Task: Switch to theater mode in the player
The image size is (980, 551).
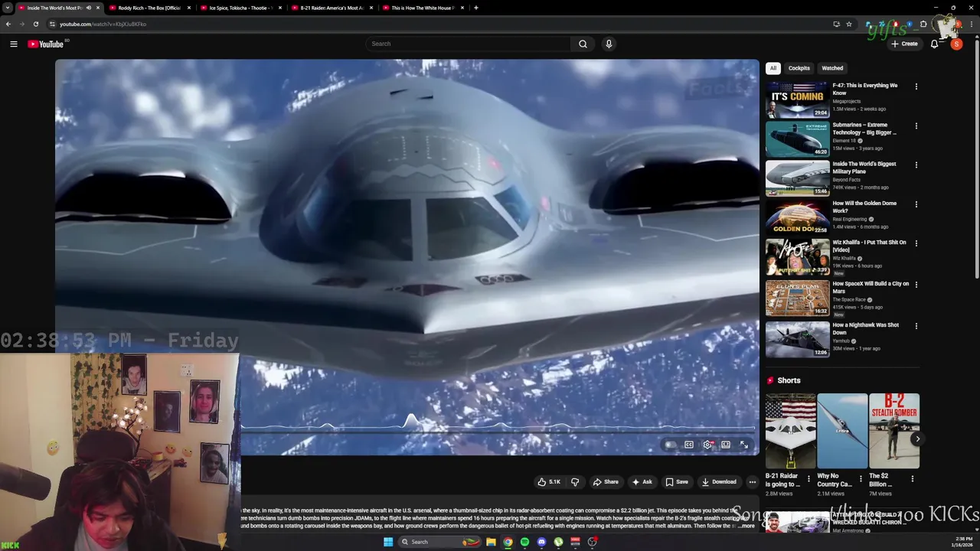Action: point(726,445)
